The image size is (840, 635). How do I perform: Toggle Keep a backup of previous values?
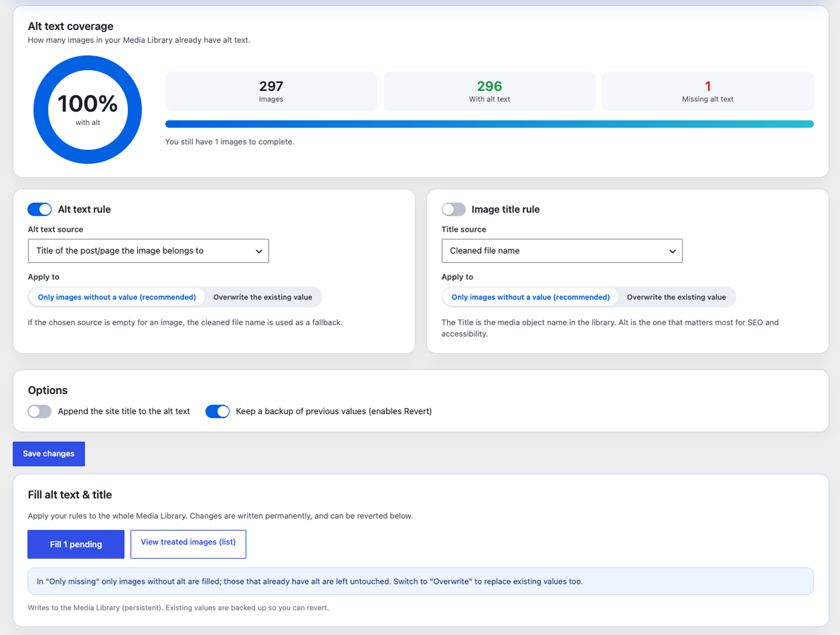[218, 411]
